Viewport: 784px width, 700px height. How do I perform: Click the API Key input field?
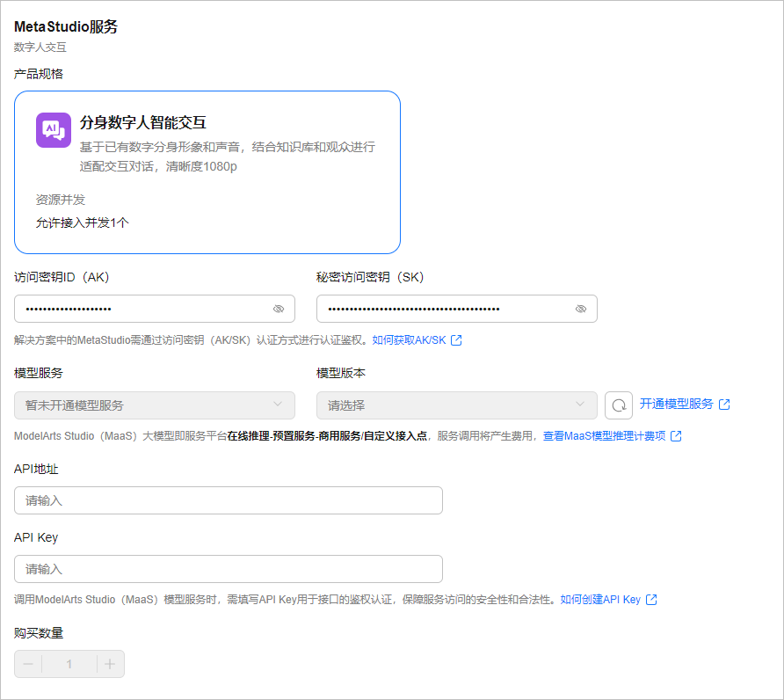tap(229, 569)
